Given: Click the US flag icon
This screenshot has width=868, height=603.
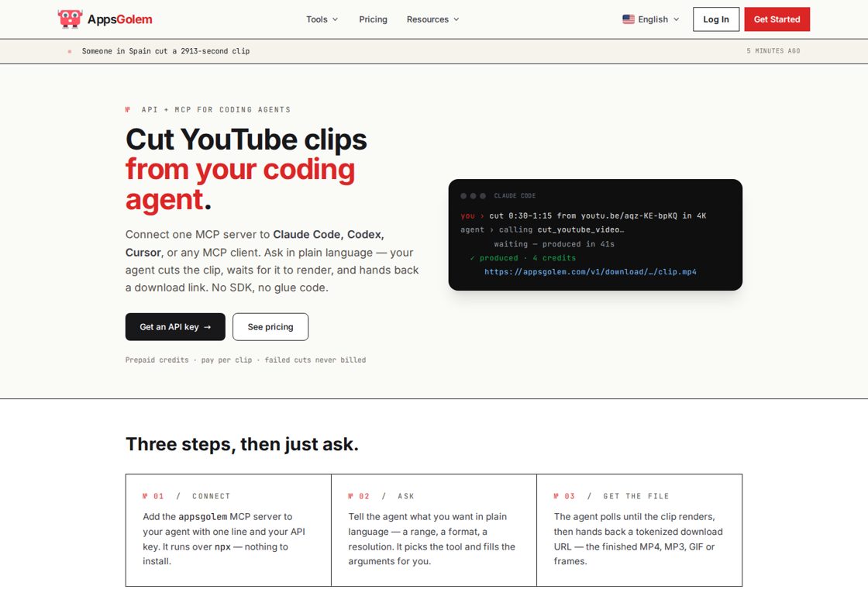Looking at the screenshot, I should point(629,19).
